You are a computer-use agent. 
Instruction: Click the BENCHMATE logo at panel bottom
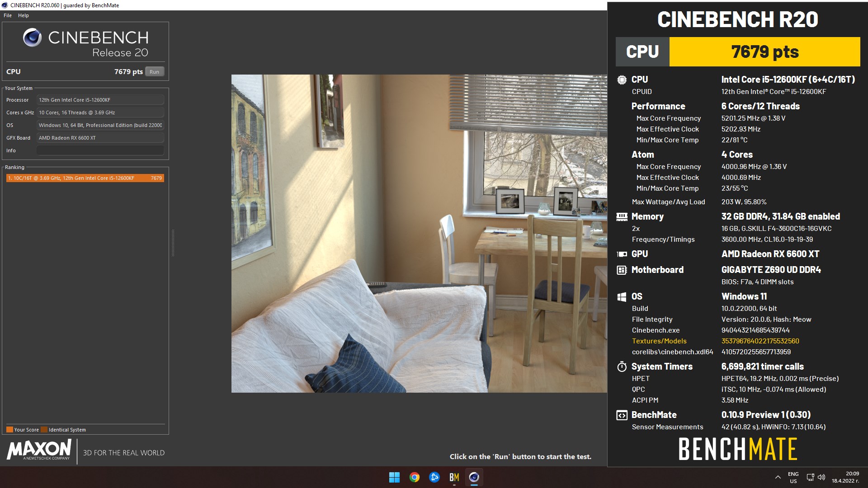[x=737, y=449]
